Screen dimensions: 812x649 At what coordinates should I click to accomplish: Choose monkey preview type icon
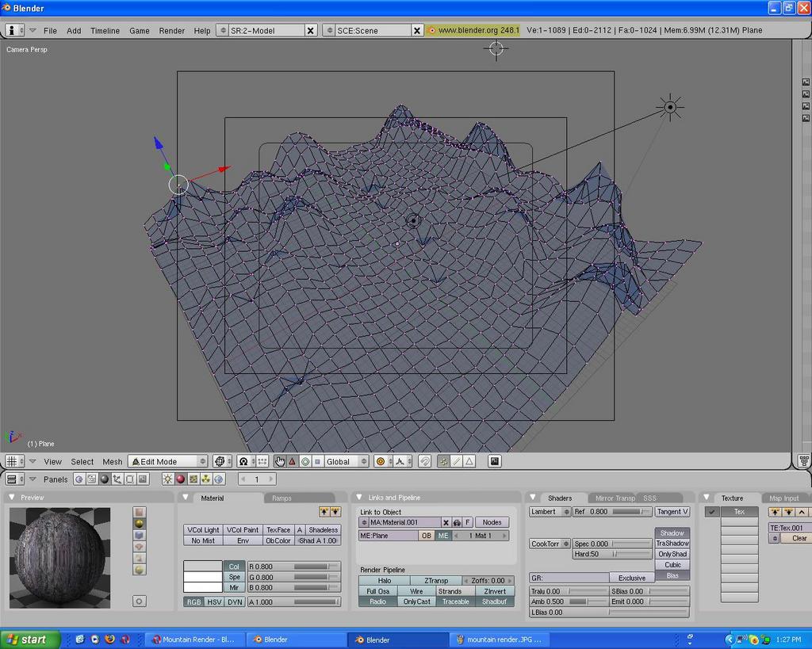pyautogui.click(x=139, y=547)
